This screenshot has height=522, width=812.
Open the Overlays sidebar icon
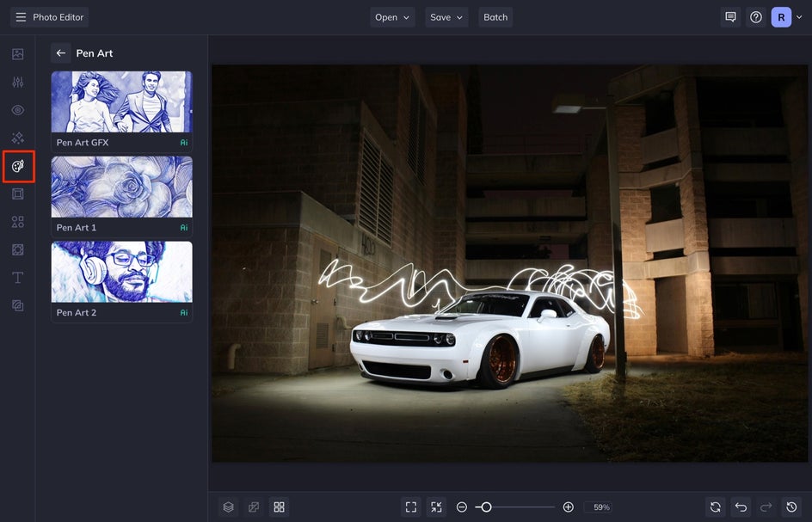pyautogui.click(x=17, y=249)
